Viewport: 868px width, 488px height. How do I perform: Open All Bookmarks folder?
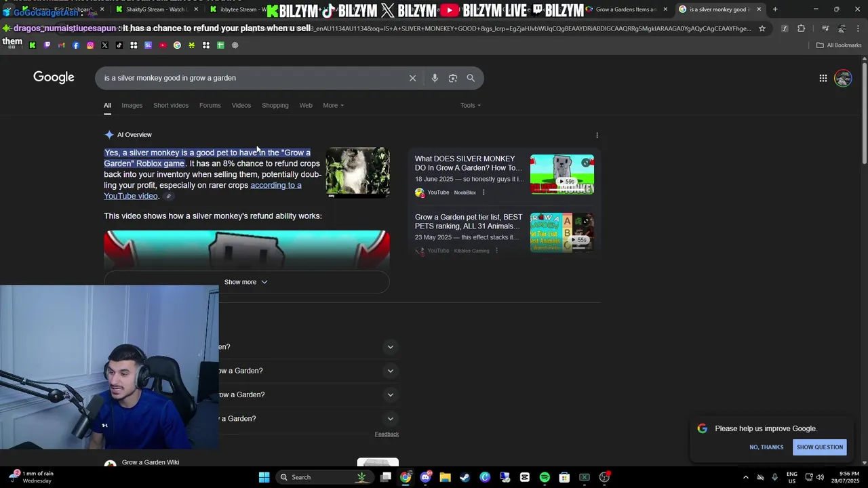point(839,45)
